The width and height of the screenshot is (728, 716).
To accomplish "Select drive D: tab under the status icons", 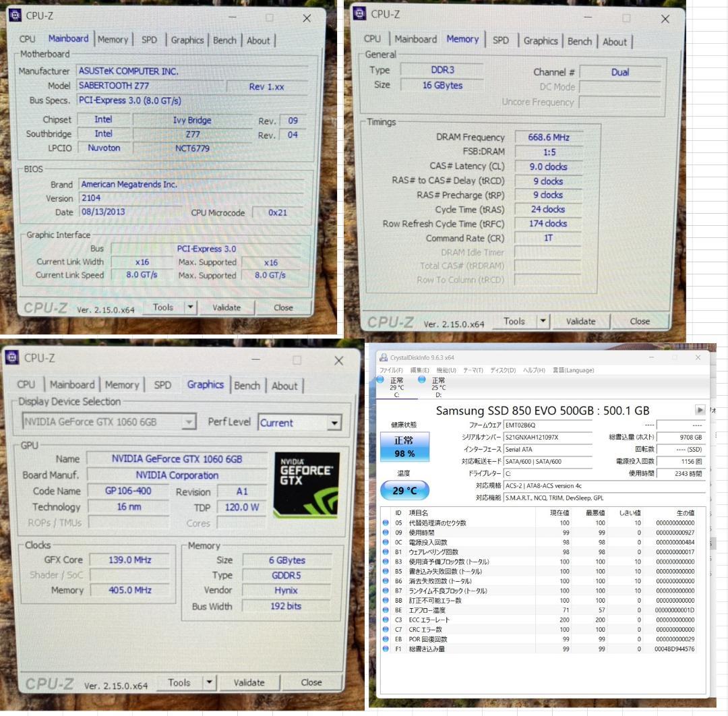I will pyautogui.click(x=439, y=396).
